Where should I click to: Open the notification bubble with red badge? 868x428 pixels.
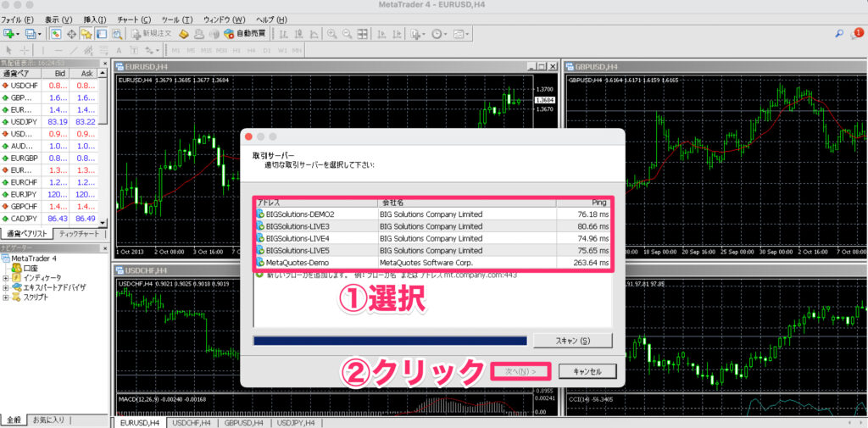click(856, 34)
